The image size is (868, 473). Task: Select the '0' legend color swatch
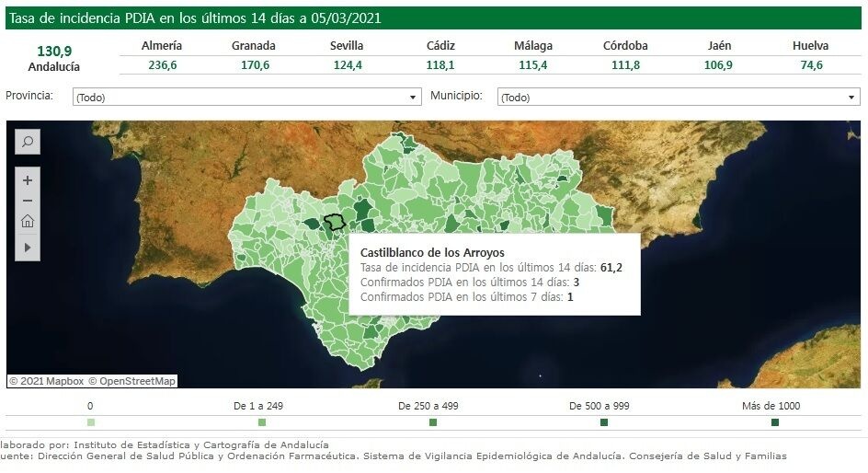[x=90, y=422]
